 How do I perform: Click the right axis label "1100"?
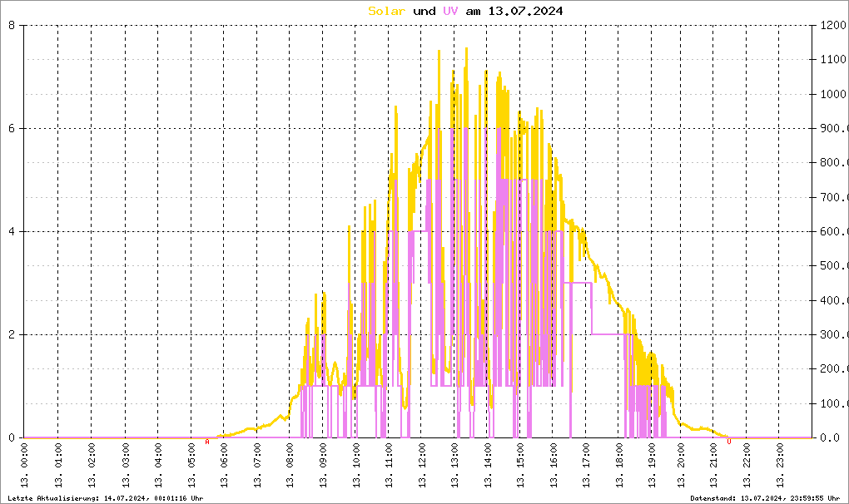pos(832,60)
